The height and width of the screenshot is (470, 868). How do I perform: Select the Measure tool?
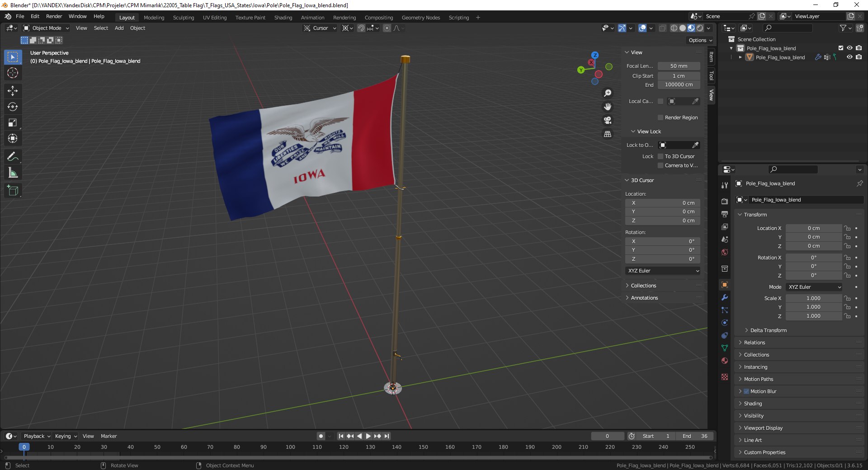tap(13, 173)
